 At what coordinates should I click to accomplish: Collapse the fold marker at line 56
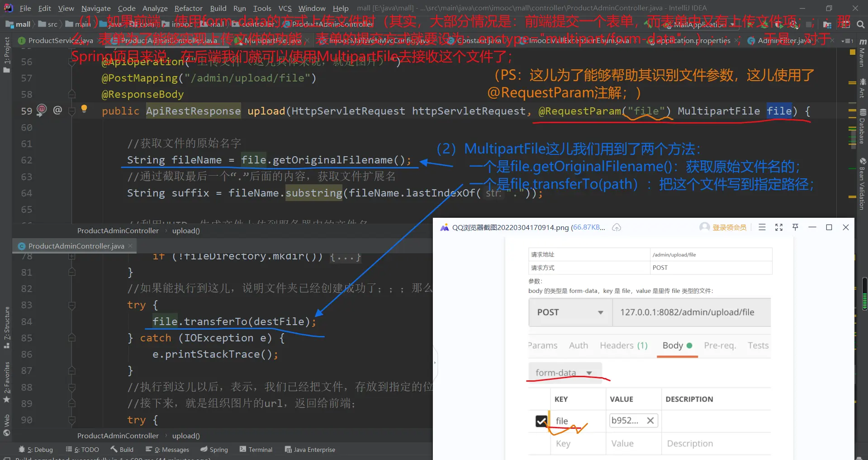click(71, 62)
